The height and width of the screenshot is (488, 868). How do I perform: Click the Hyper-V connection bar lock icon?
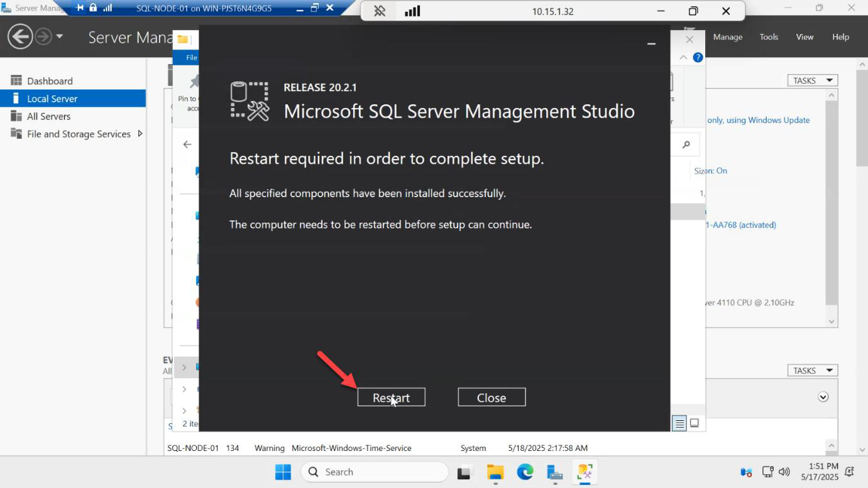click(93, 8)
